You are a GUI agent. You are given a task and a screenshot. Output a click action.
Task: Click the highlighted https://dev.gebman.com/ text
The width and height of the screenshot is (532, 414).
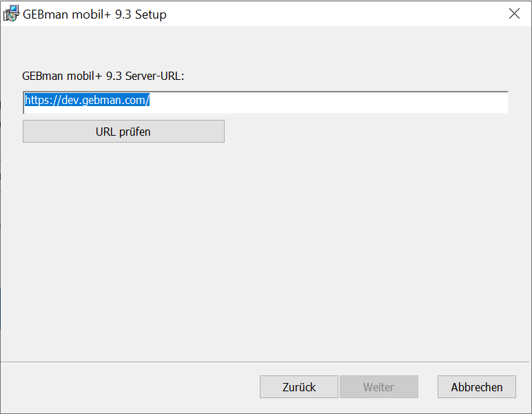(88, 100)
